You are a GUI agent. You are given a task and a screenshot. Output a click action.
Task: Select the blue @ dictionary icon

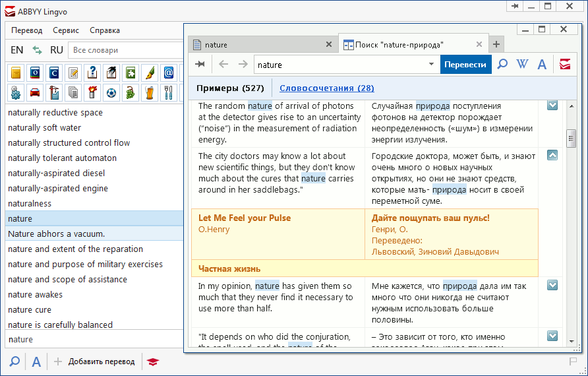[x=169, y=73]
